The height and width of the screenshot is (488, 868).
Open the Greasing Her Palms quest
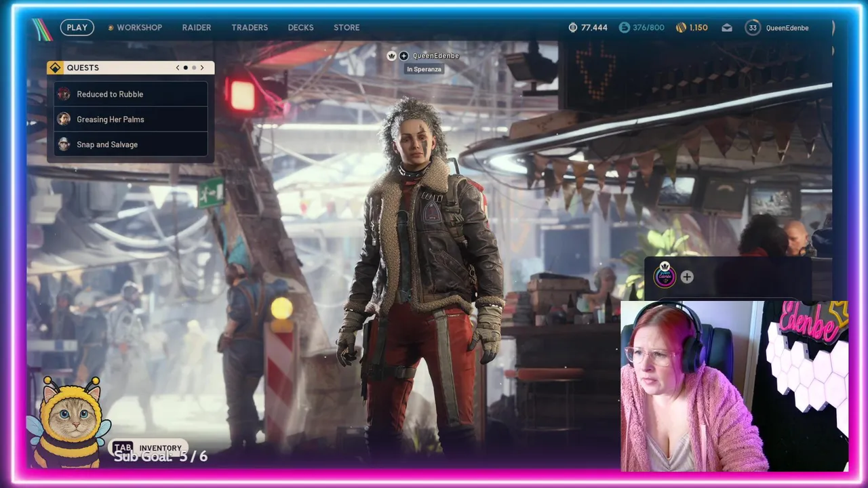coord(131,119)
